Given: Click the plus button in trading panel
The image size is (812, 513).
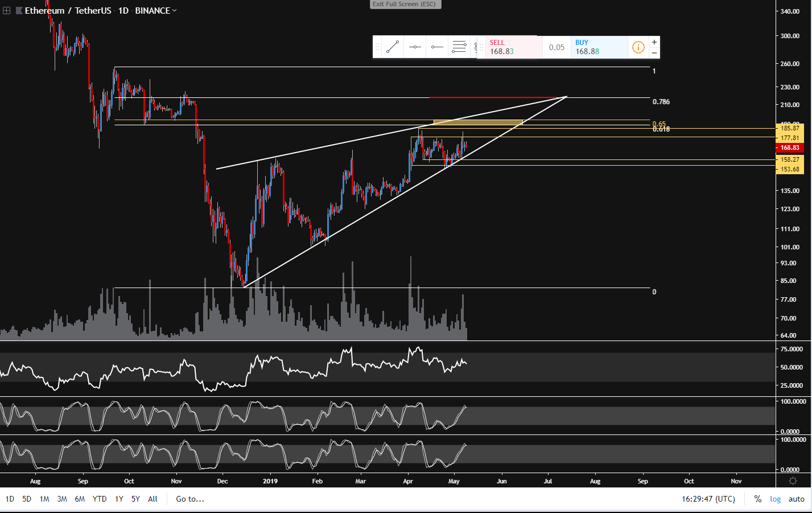Looking at the screenshot, I should pyautogui.click(x=654, y=42).
